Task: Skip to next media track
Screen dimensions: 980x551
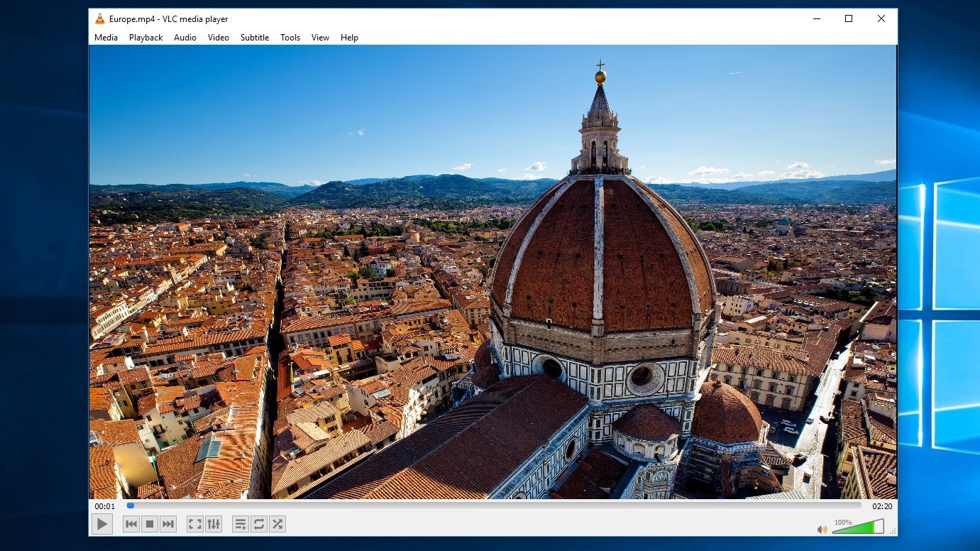Action: point(168,525)
